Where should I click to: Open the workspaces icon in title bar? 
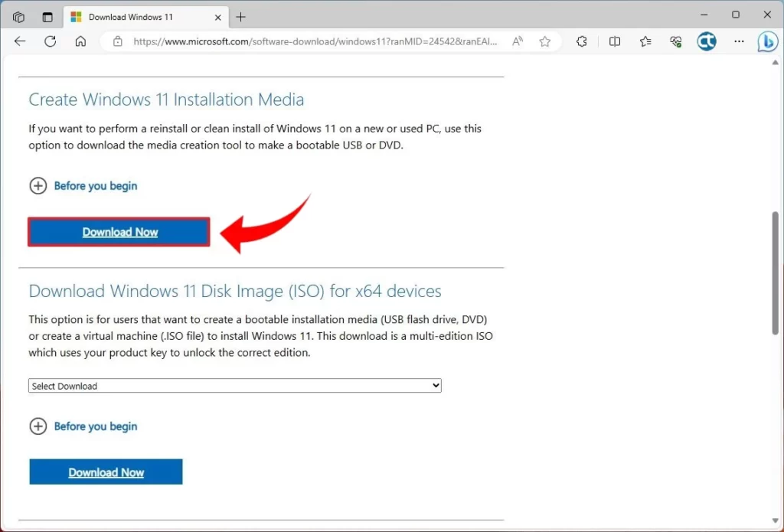click(18, 17)
